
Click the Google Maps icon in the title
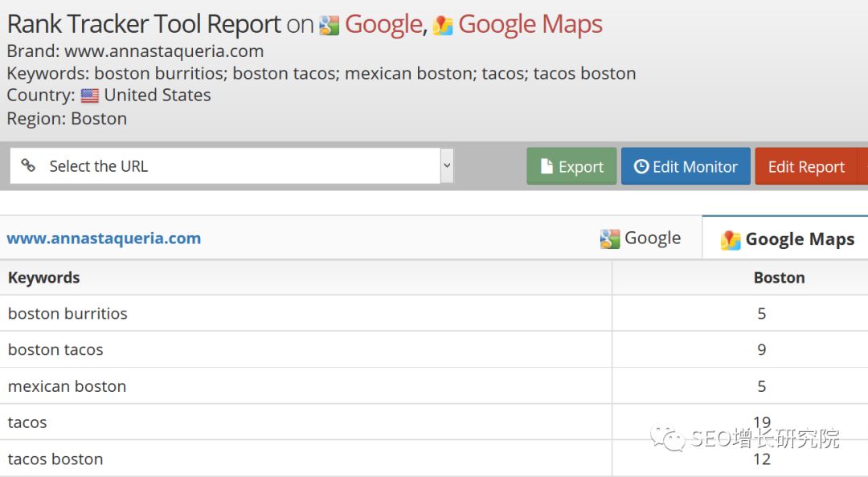pyautogui.click(x=442, y=26)
